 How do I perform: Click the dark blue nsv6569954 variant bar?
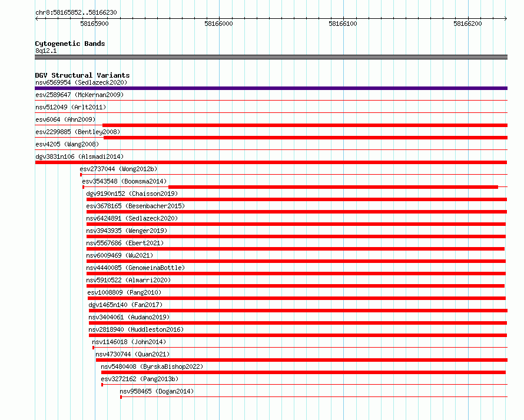click(271, 88)
